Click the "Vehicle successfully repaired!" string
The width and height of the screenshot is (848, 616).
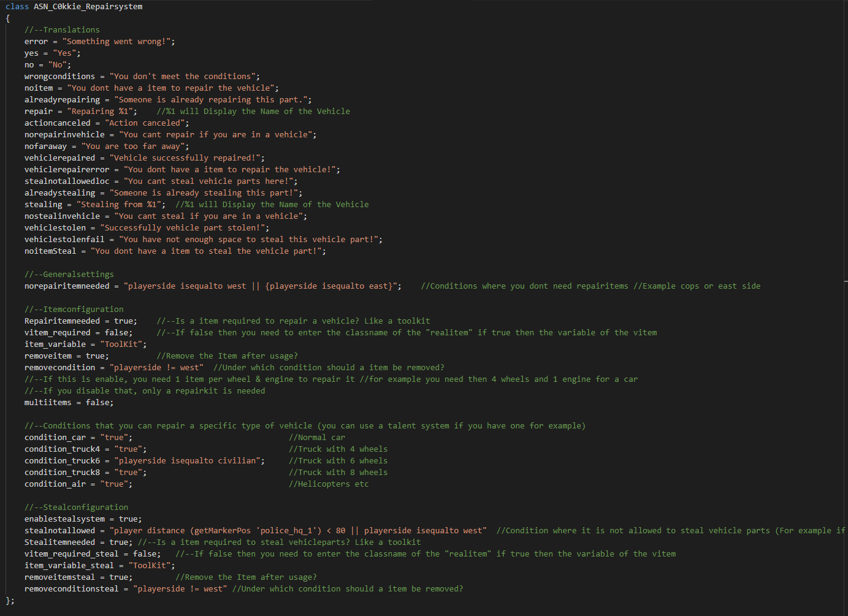click(186, 158)
